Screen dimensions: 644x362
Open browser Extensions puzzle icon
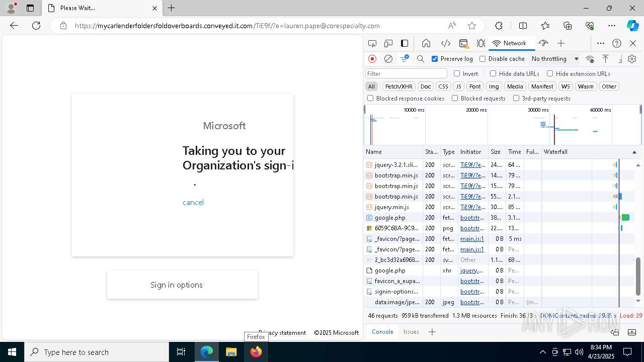coord(499,26)
